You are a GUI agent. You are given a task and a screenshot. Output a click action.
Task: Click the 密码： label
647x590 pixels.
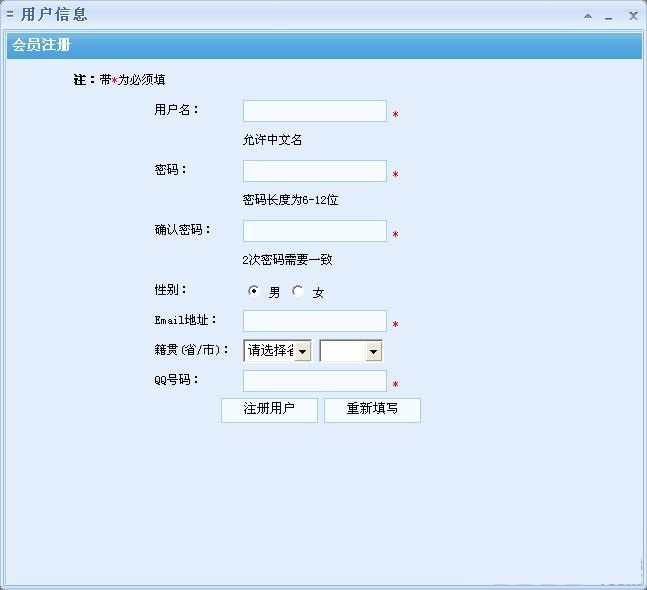coord(170,170)
